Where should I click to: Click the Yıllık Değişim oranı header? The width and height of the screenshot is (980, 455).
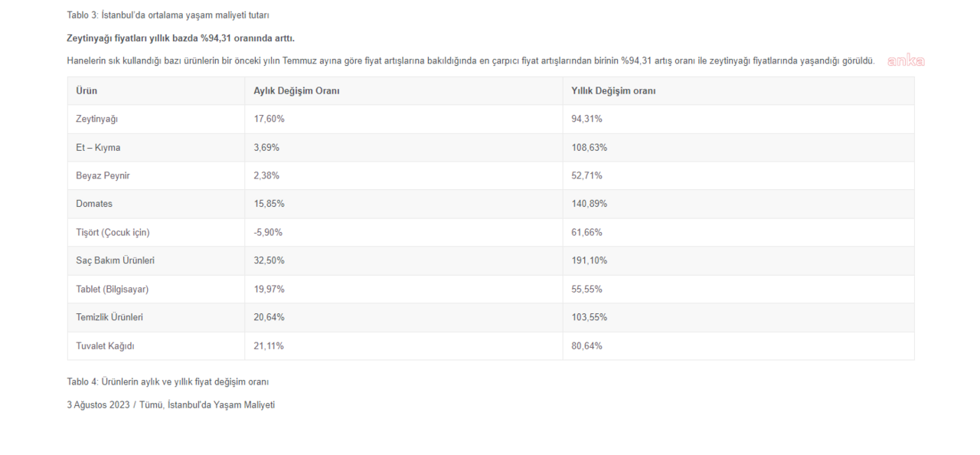tap(612, 91)
